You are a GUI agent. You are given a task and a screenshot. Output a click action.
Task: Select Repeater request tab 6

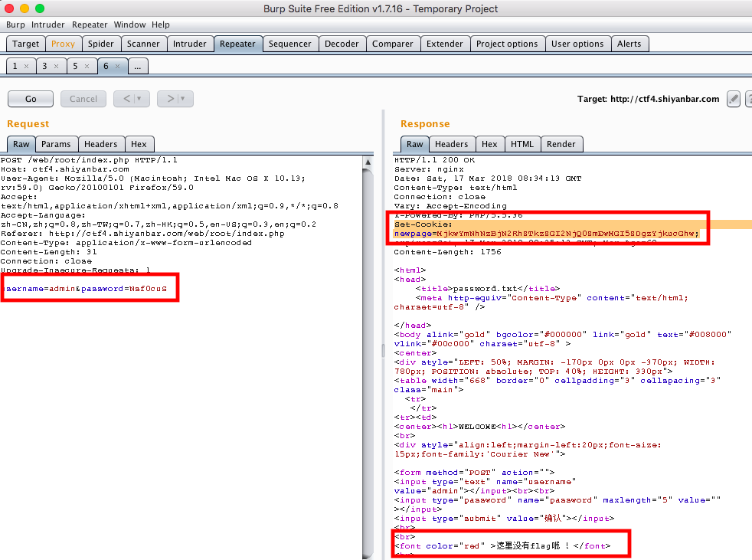tap(106, 66)
